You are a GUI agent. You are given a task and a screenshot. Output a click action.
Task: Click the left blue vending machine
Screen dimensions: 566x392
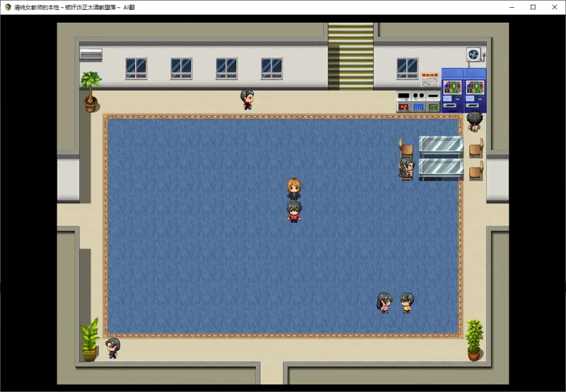[452, 90]
